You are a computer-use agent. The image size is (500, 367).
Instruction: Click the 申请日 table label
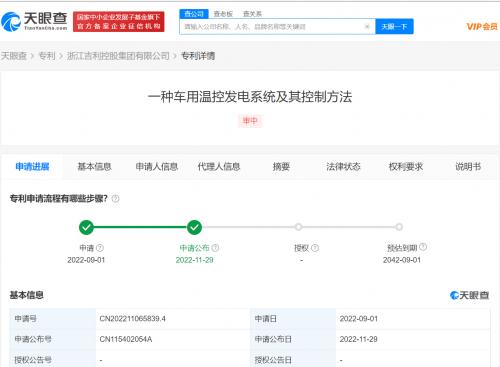click(266, 319)
